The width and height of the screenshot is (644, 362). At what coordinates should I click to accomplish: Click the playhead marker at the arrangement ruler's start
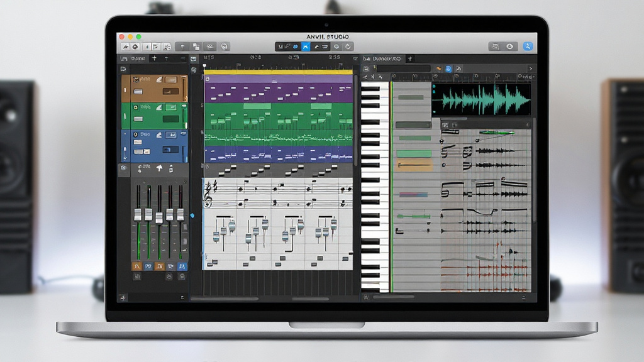pyautogui.click(x=204, y=66)
